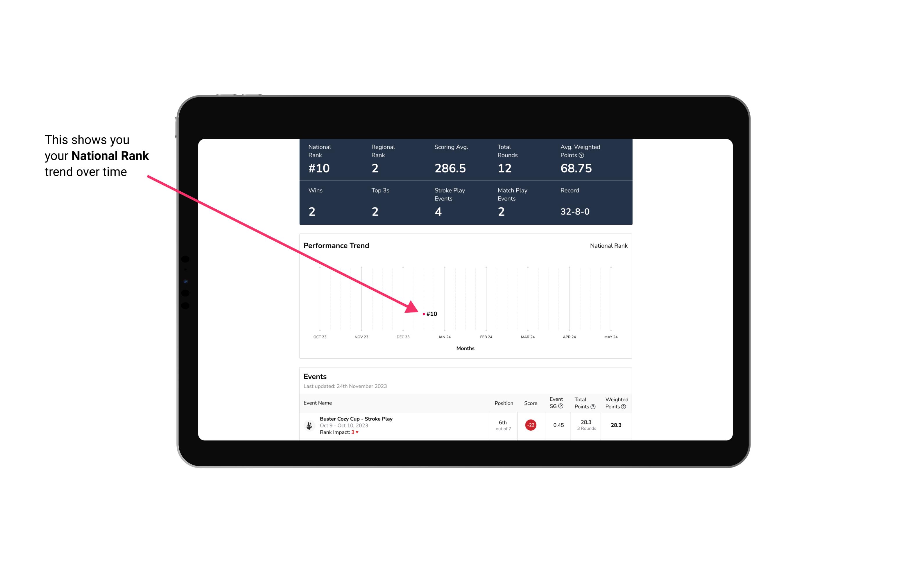Click the Total Points info icon
This screenshot has height=561, width=924.
pyautogui.click(x=593, y=405)
